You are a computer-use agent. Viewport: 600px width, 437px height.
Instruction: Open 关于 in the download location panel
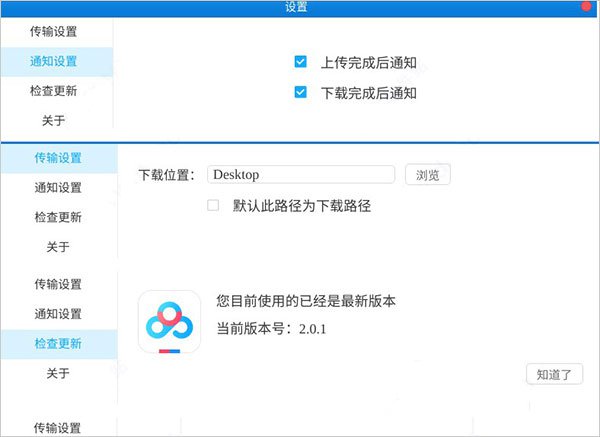(58, 247)
